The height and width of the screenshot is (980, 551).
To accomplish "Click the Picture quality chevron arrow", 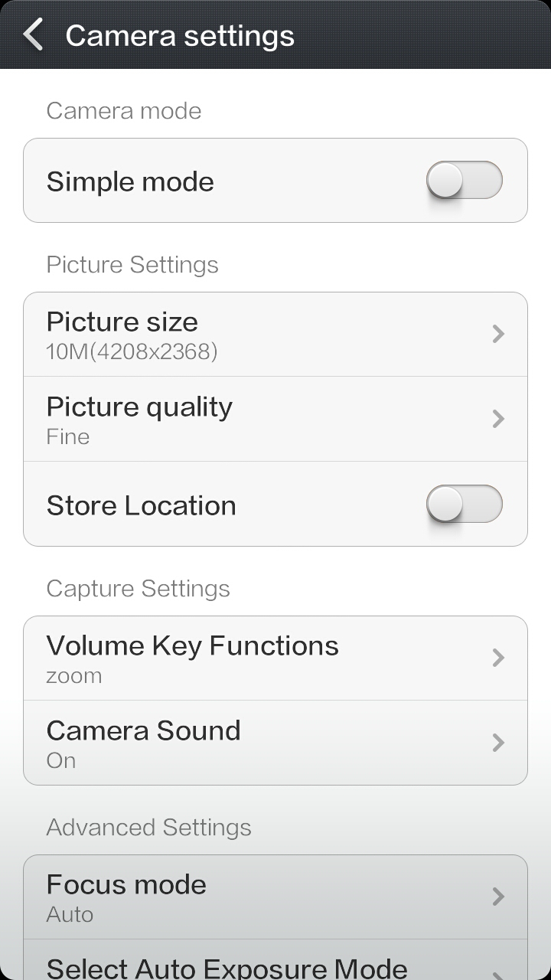I will coord(498,419).
